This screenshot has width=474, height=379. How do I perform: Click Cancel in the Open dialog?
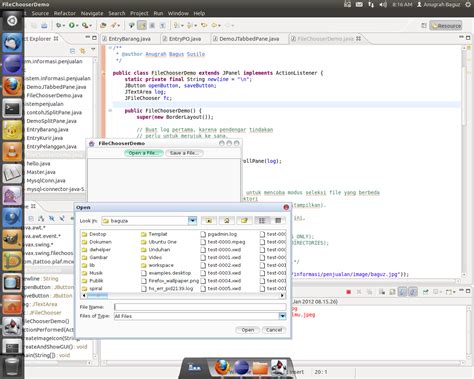274,330
